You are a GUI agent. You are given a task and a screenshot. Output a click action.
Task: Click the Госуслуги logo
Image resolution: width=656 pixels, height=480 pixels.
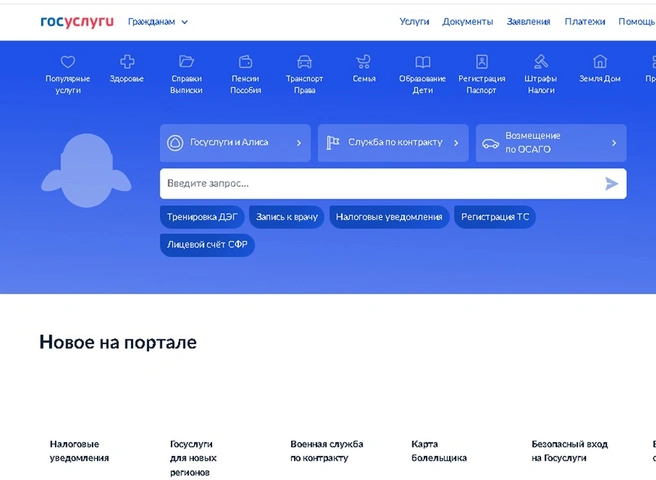77,22
